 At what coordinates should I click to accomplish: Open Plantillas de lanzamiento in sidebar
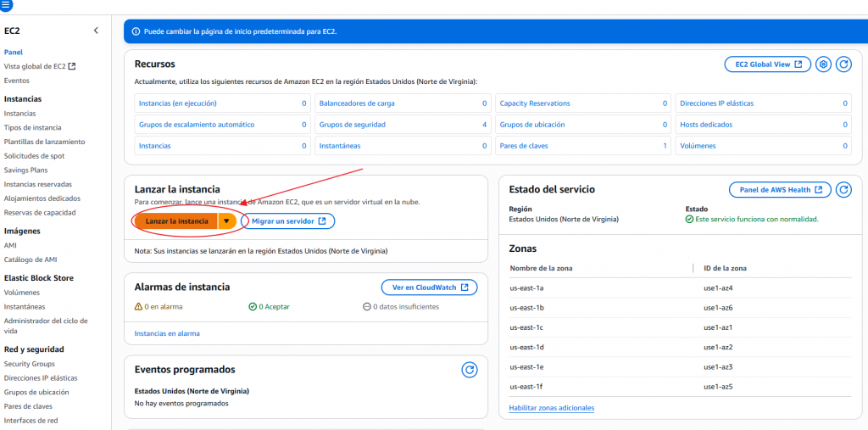(44, 142)
